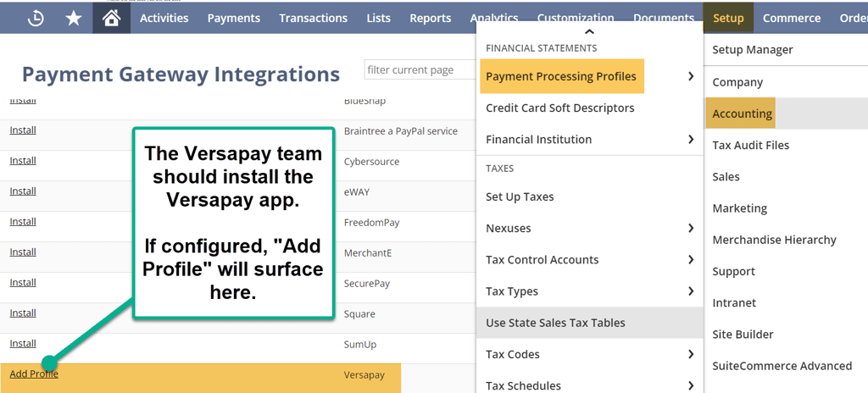Select Payment Processing Profiles menu item
This screenshot has height=393, width=868.
[561, 76]
